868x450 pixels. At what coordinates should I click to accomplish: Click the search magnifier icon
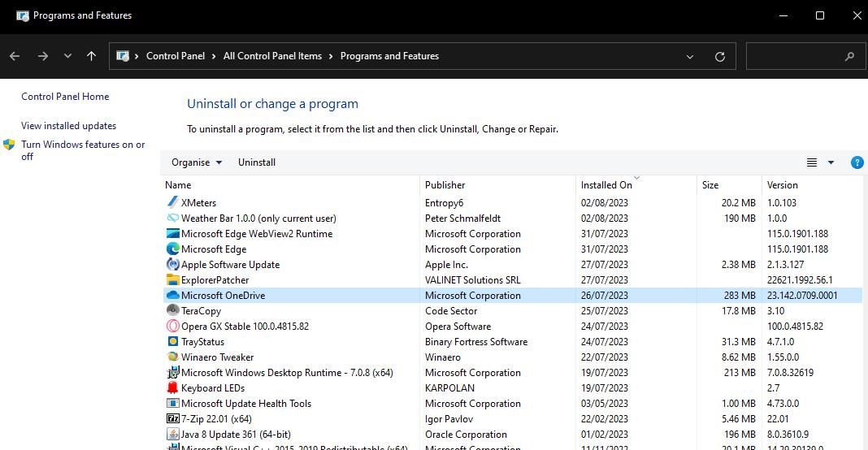coord(849,56)
